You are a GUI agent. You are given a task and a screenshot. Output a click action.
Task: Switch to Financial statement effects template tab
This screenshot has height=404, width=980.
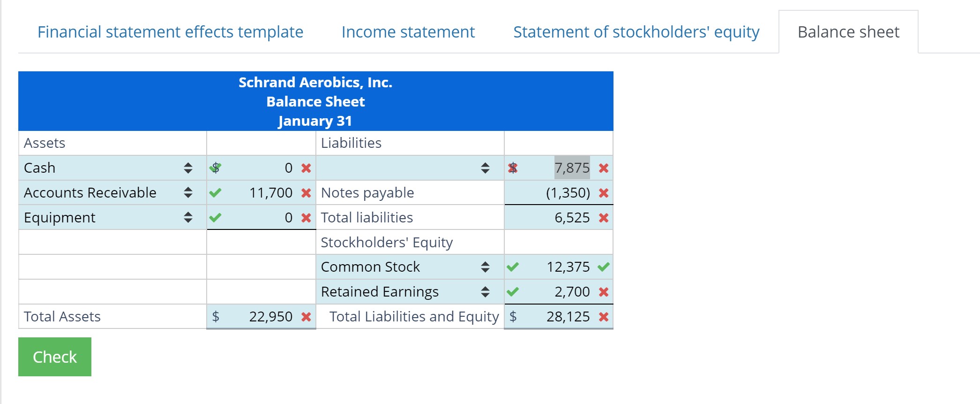tap(170, 32)
